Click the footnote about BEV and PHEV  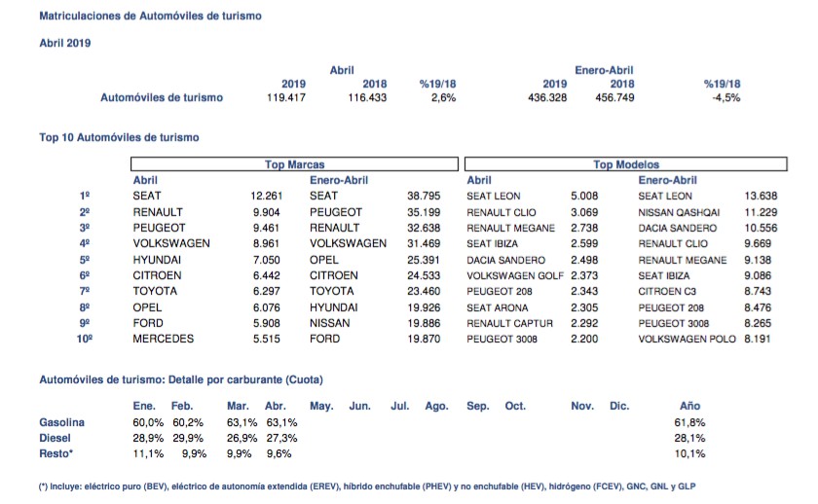(367, 486)
